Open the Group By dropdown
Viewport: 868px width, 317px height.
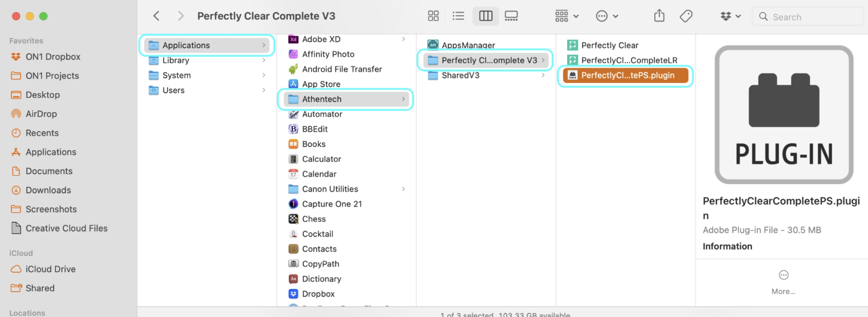click(567, 16)
